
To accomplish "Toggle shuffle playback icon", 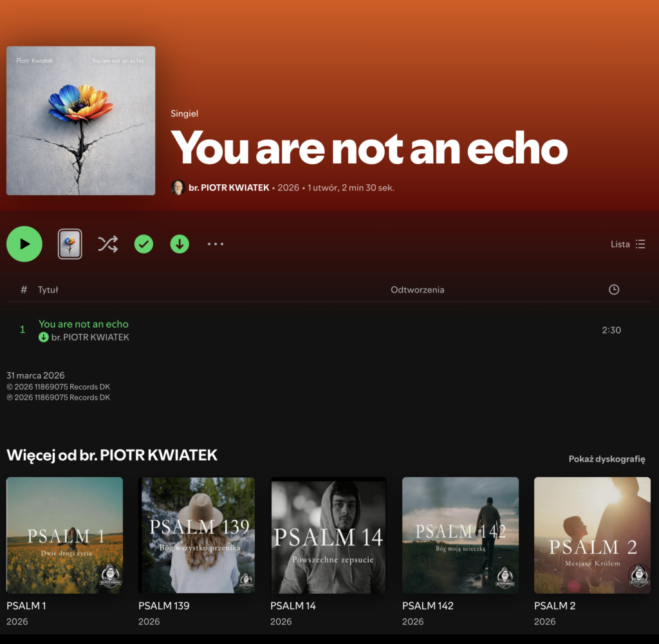I will pos(108,244).
